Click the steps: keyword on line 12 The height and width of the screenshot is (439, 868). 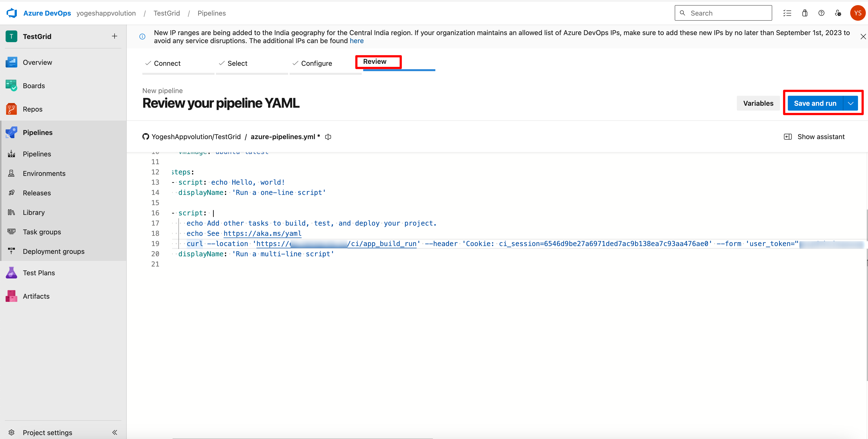point(183,172)
